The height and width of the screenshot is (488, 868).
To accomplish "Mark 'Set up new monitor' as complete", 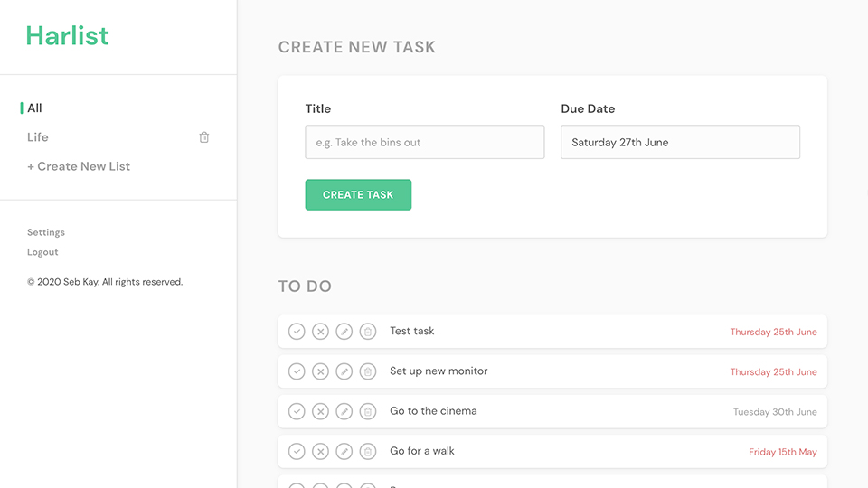I will coord(297,371).
